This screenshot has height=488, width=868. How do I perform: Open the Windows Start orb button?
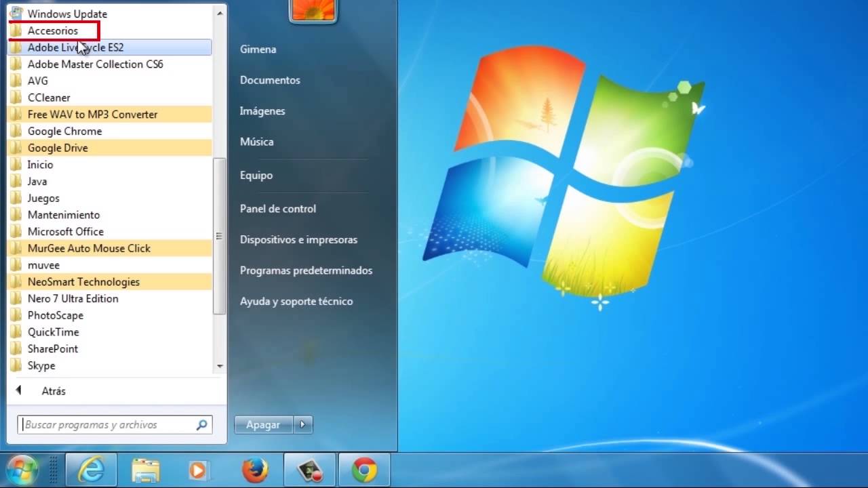22,470
